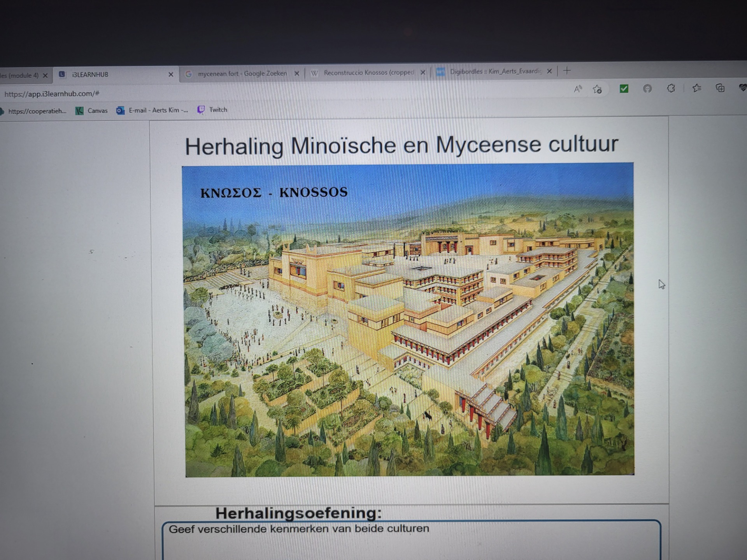Close the i3LEARNHUB tab
The image size is (747, 560).
click(171, 74)
